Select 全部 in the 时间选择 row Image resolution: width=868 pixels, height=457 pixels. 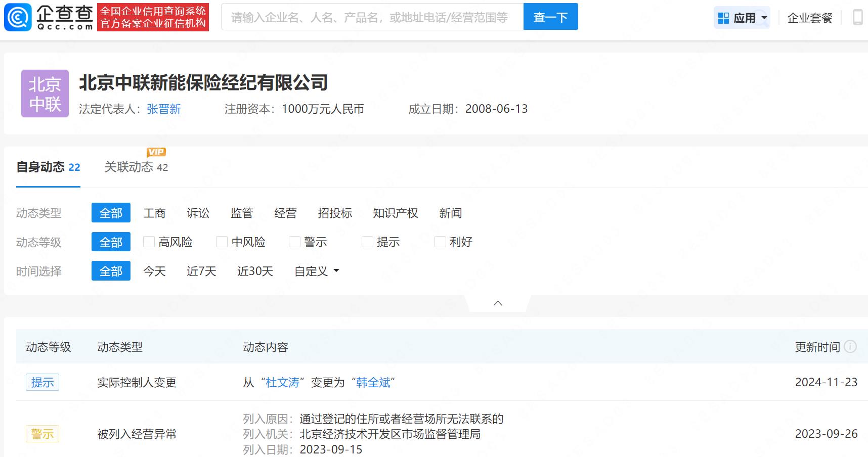(111, 271)
